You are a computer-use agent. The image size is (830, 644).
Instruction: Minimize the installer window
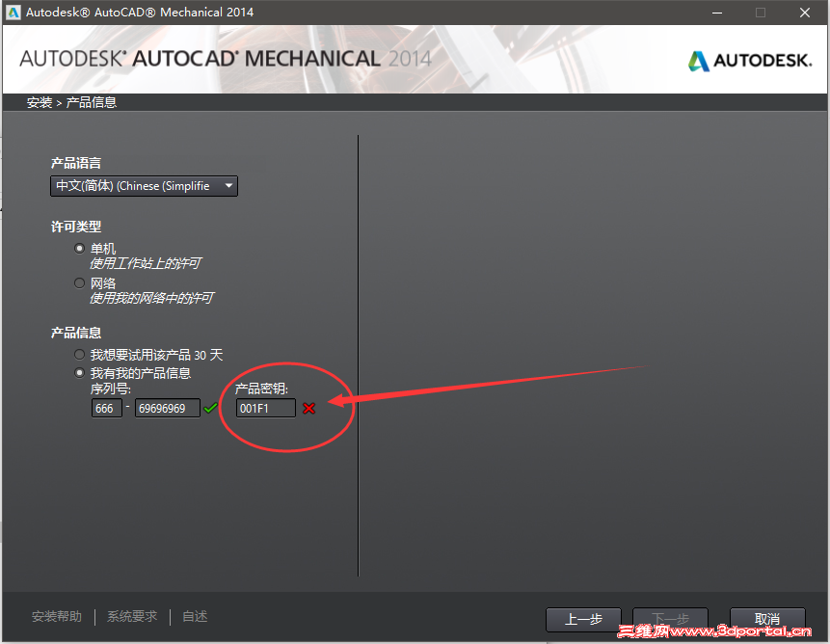pyautogui.click(x=717, y=13)
